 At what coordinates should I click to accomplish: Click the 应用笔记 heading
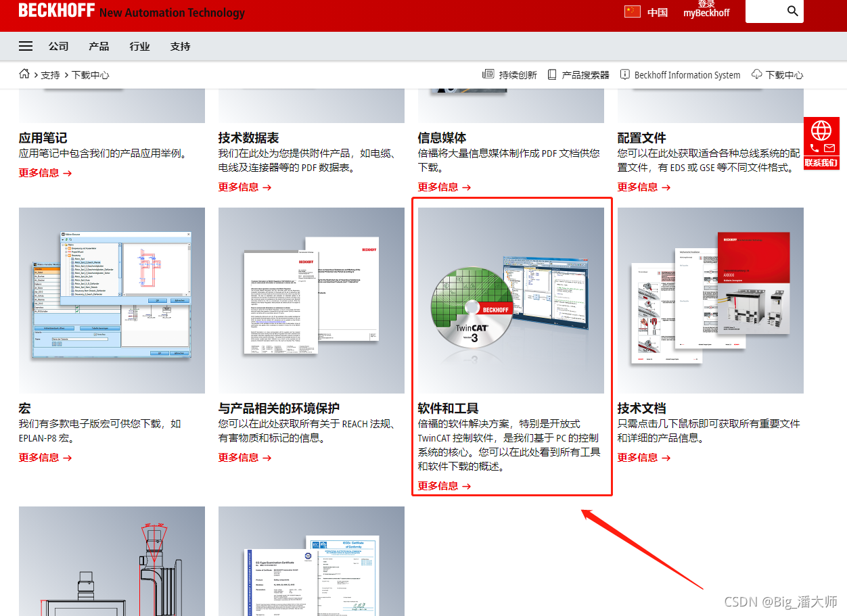(x=43, y=138)
